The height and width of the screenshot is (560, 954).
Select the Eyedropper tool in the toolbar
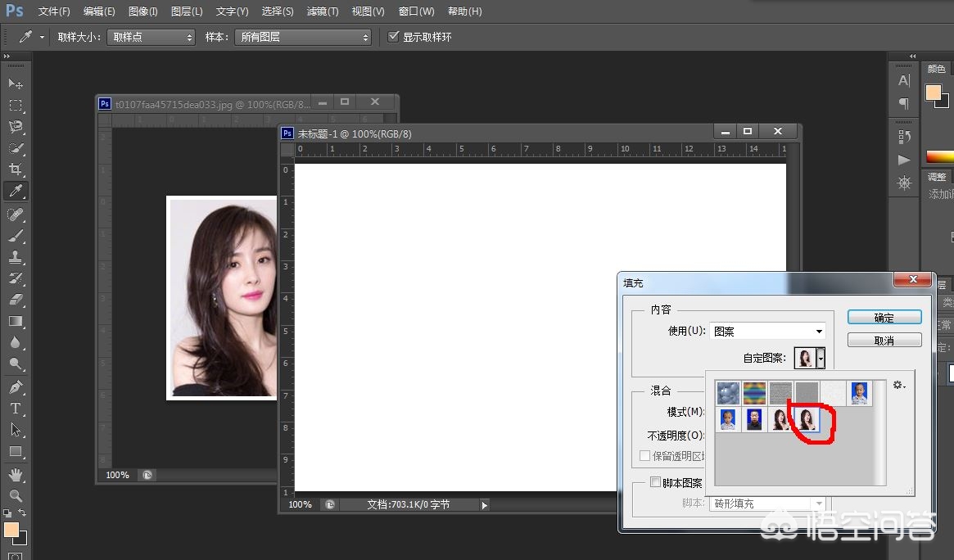[x=16, y=191]
